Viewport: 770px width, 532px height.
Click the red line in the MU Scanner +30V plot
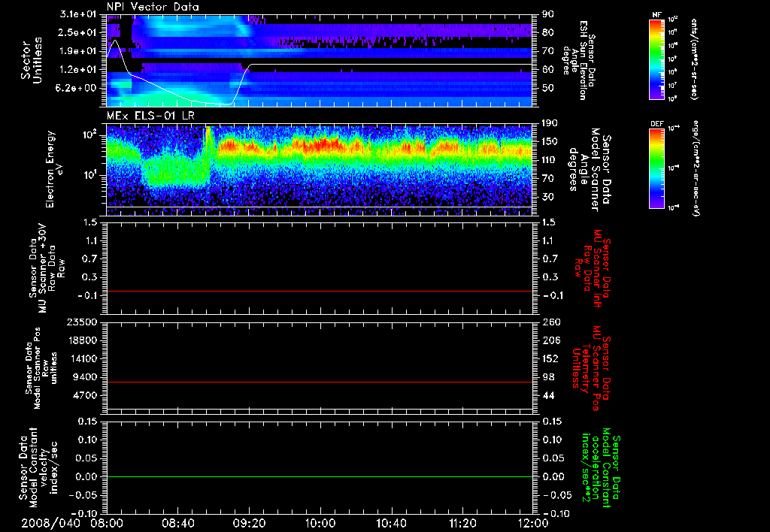click(x=320, y=291)
